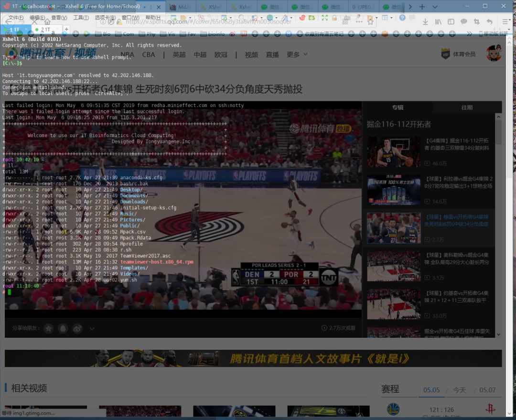This screenshot has width=516, height=420.
Task: Launch Xmanager red swirl toolbar icon
Action: point(302,18)
